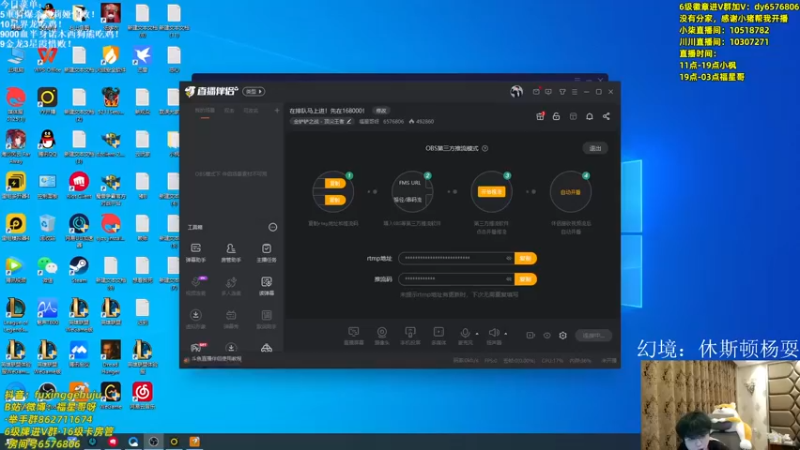The image size is (800, 450).
Task: Switch to the third scene tab
Action: [x=251, y=111]
